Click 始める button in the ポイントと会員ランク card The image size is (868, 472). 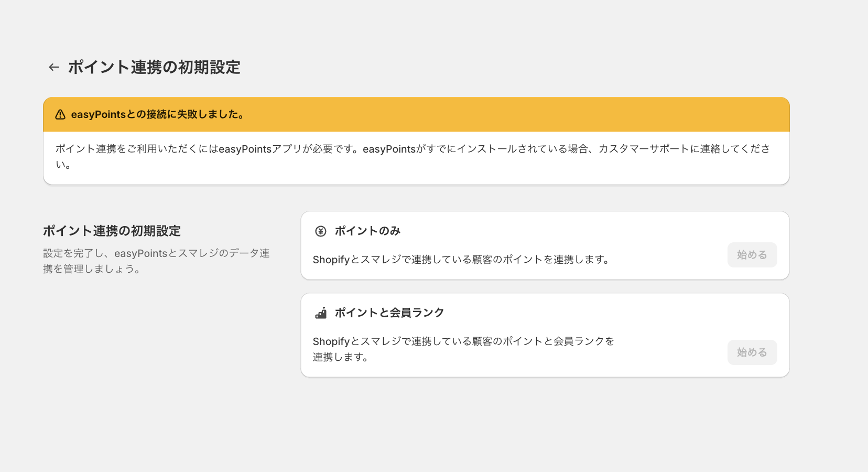coord(752,352)
